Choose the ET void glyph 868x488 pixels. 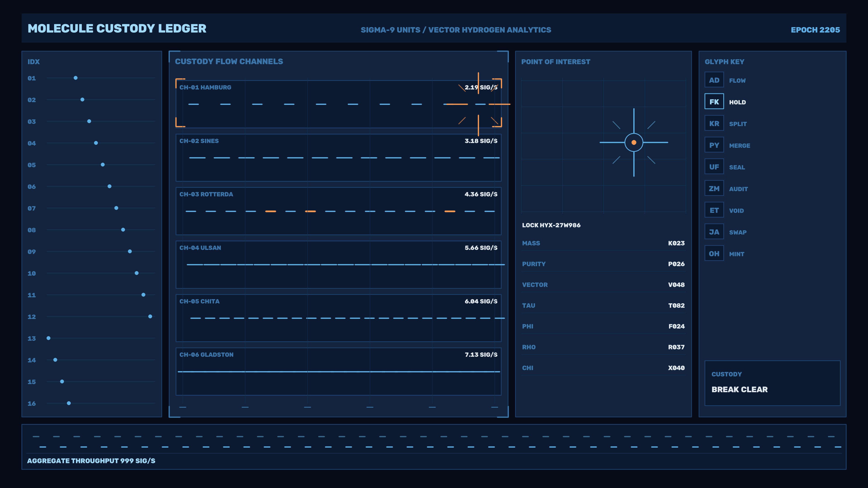tap(714, 210)
